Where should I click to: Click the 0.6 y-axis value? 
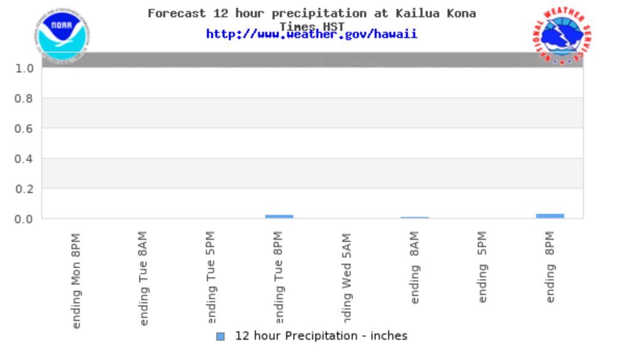(x=24, y=129)
